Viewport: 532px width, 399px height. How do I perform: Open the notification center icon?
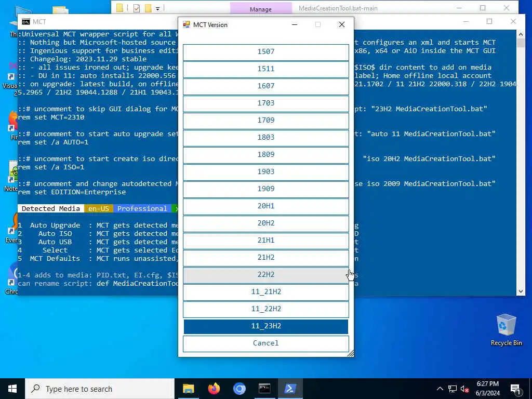pyautogui.click(x=515, y=389)
